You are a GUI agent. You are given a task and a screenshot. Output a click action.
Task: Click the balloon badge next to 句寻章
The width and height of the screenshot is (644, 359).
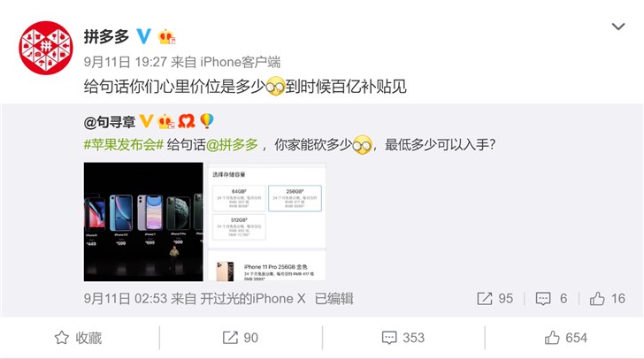(207, 121)
